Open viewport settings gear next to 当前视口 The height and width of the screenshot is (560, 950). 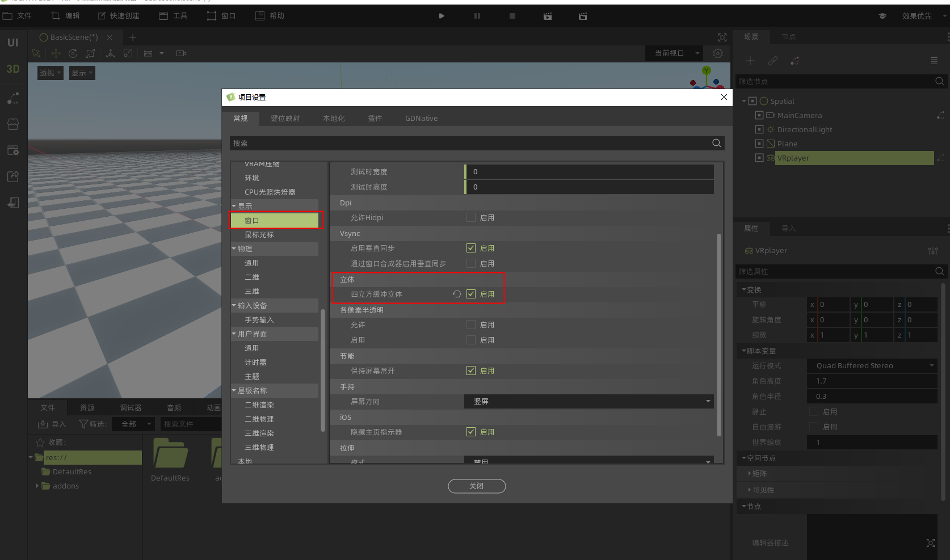pyautogui.click(x=718, y=53)
